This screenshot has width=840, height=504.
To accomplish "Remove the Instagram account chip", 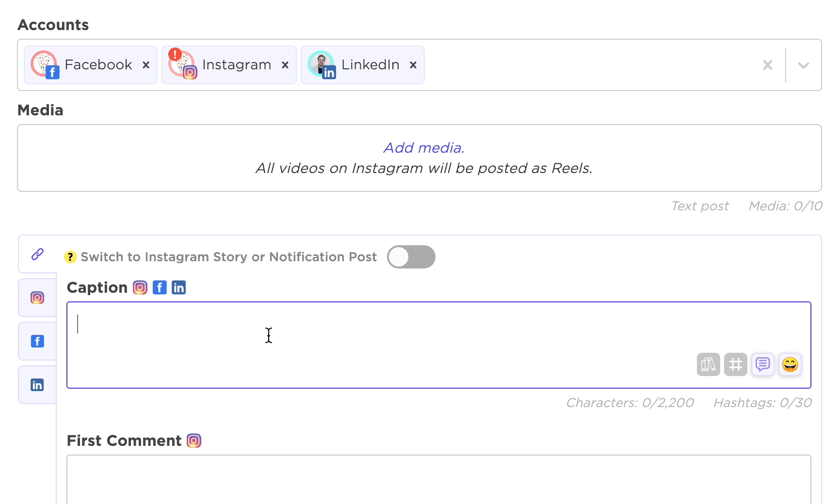I will [285, 65].
